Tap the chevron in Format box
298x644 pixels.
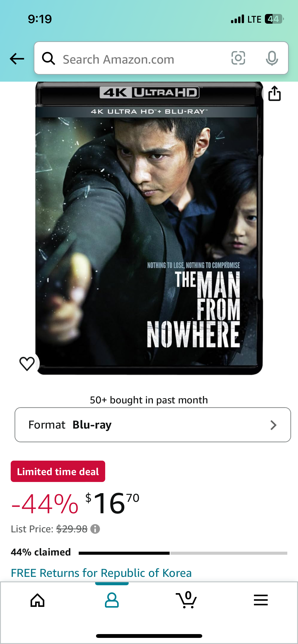273,425
